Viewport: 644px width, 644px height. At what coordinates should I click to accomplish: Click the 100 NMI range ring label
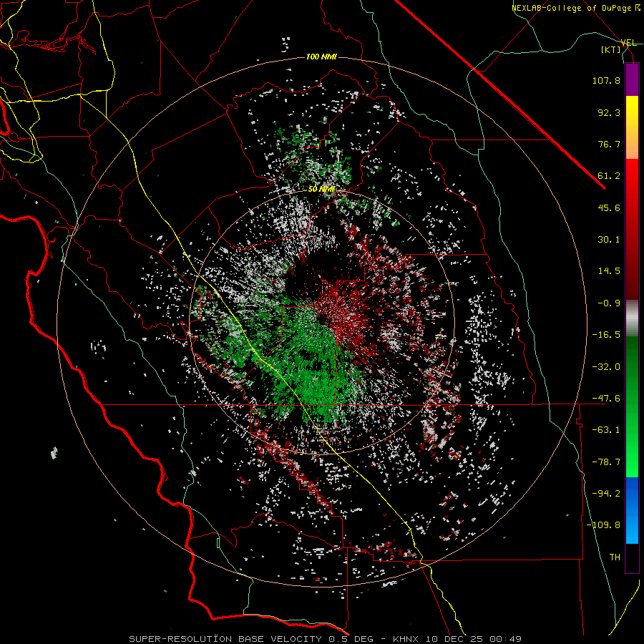click(x=321, y=57)
